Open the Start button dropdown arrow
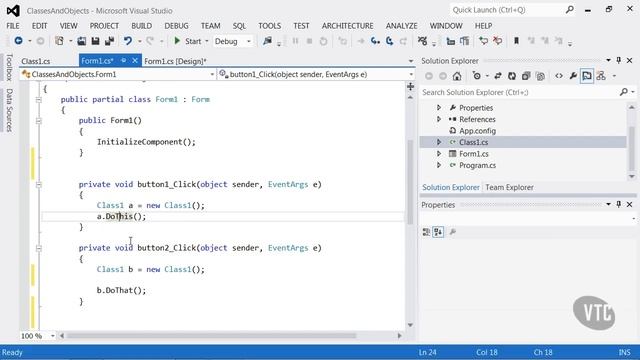 point(207,41)
